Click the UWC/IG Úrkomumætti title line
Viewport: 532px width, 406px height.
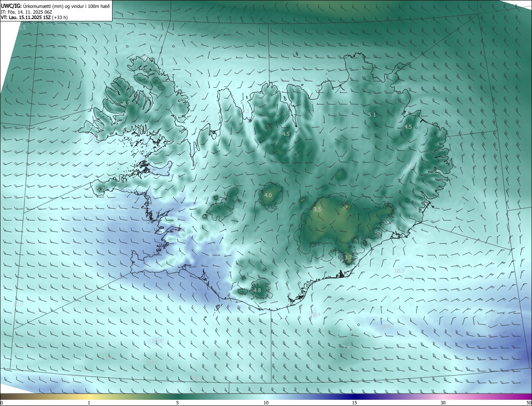(55, 6)
